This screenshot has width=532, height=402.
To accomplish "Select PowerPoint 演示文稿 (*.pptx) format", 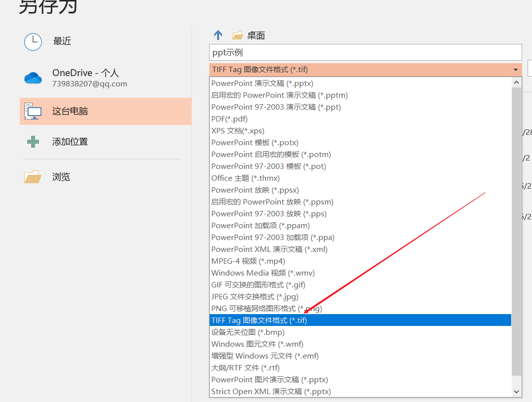I will click(x=360, y=83).
